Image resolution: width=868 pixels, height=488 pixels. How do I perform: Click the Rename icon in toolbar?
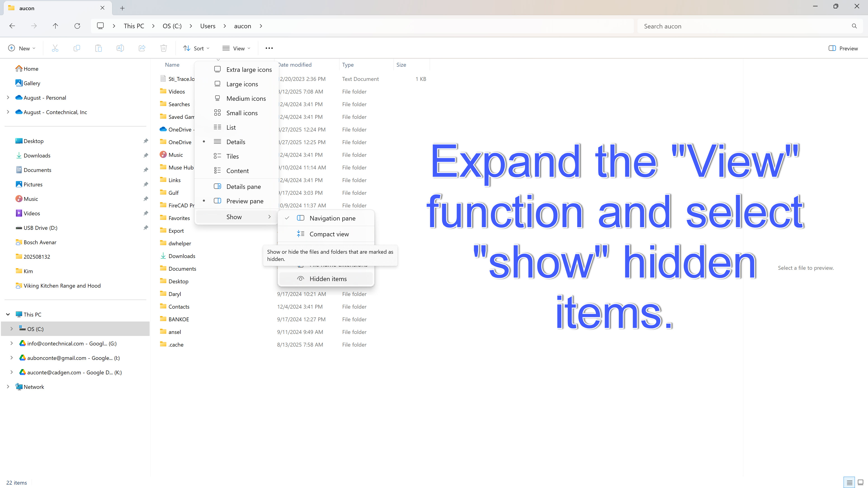(120, 48)
